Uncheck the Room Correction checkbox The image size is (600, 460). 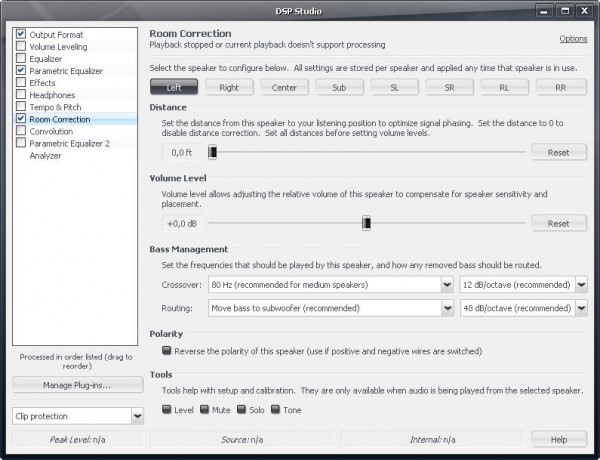pyautogui.click(x=21, y=119)
